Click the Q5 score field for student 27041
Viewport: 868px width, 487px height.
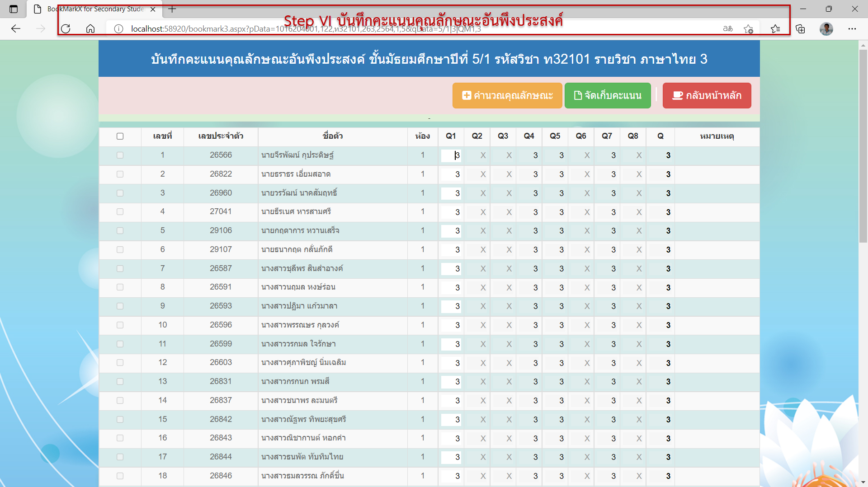click(x=555, y=212)
